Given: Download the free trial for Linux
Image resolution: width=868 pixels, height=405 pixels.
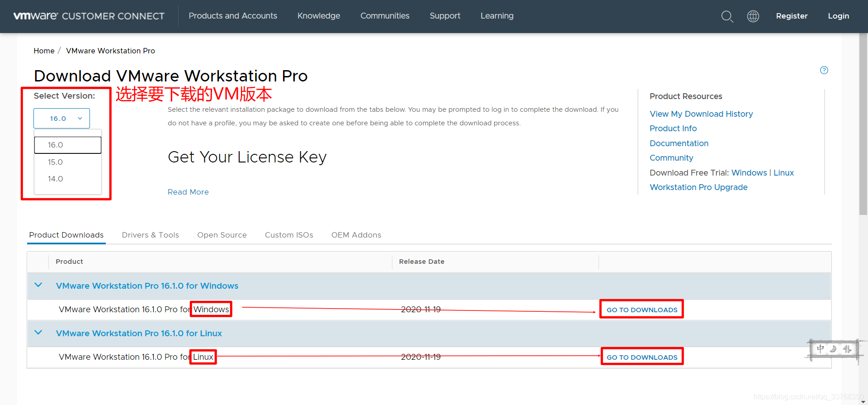Looking at the screenshot, I should 783,173.
